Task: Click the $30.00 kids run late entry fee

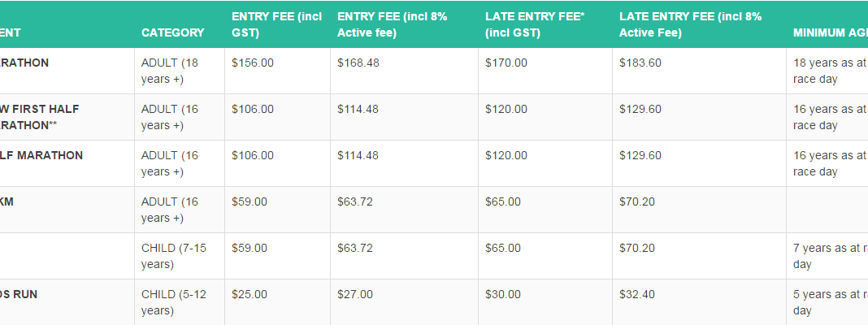Action: pyautogui.click(x=502, y=295)
